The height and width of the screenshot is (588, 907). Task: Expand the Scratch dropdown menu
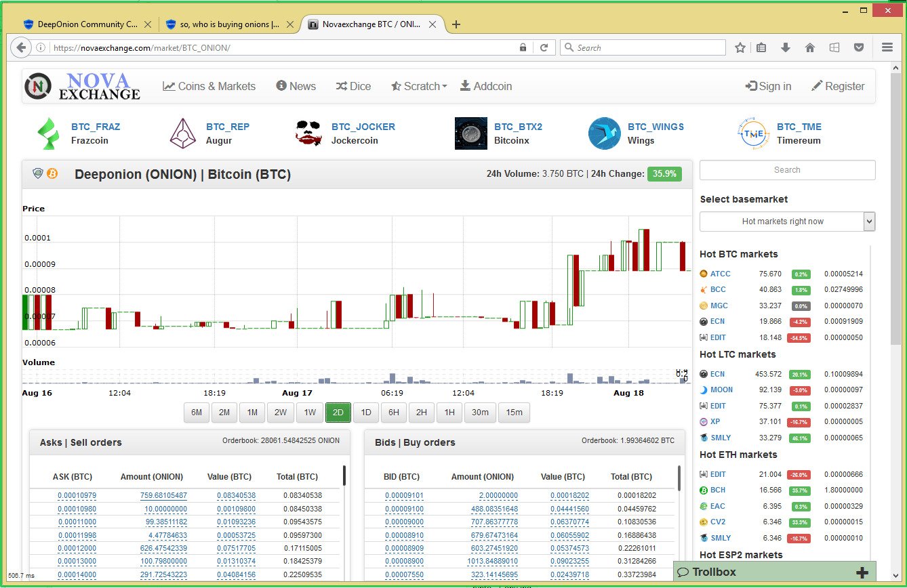(x=419, y=86)
